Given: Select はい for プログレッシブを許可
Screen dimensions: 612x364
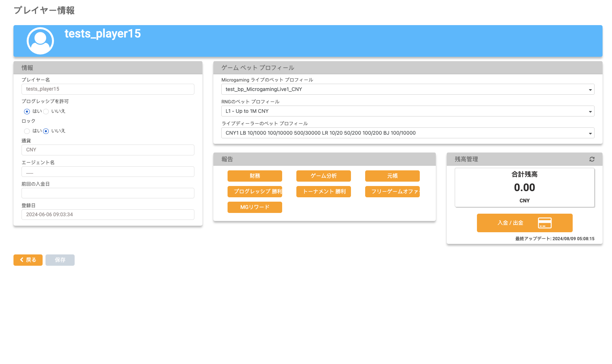Looking at the screenshot, I should 27,111.
